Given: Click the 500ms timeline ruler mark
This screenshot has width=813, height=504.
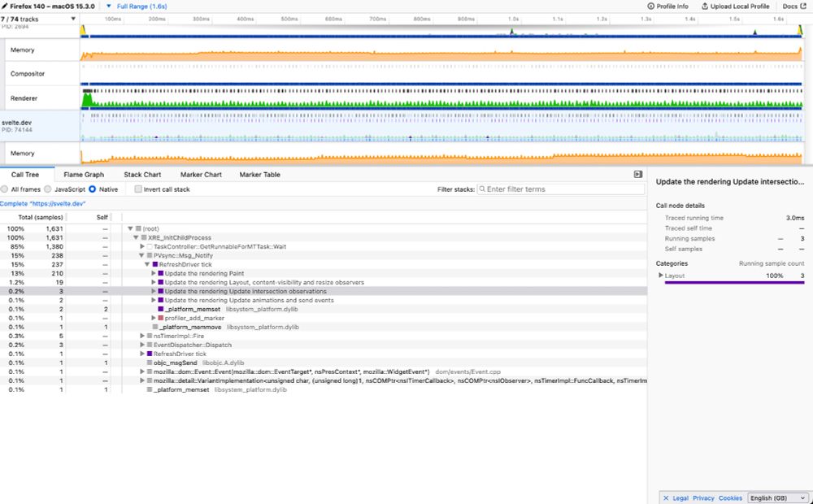Looking at the screenshot, I should [x=289, y=19].
